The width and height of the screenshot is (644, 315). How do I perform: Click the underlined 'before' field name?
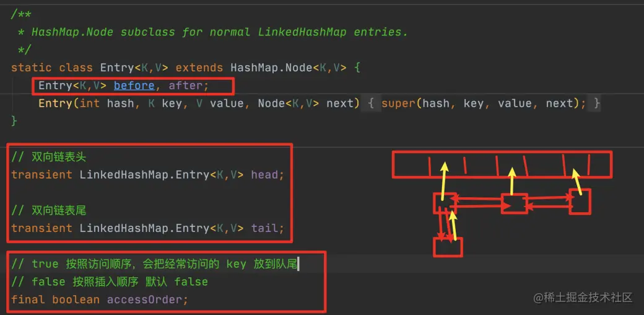134,86
